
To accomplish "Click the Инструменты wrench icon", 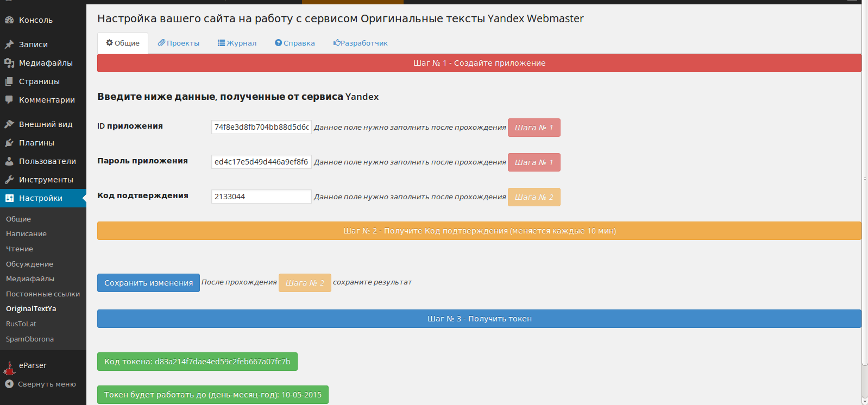I will click(9, 180).
